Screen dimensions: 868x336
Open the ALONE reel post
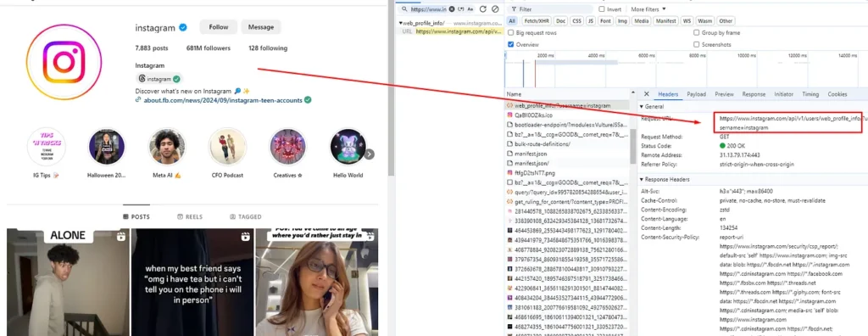point(68,283)
